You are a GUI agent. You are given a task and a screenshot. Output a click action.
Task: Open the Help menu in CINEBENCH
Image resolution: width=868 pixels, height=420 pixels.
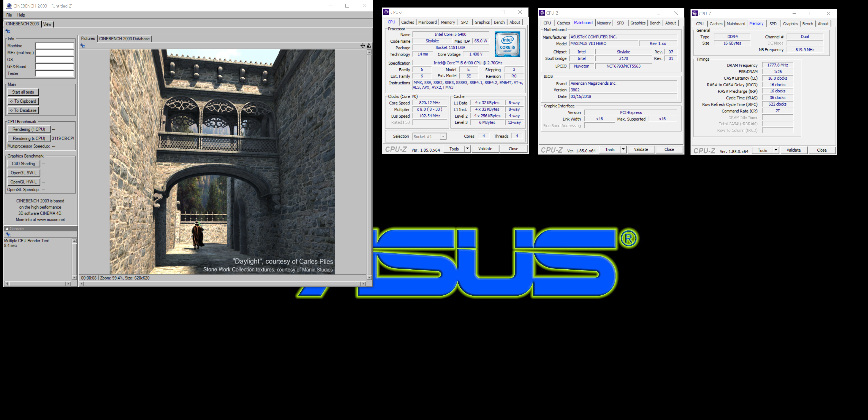21,15
